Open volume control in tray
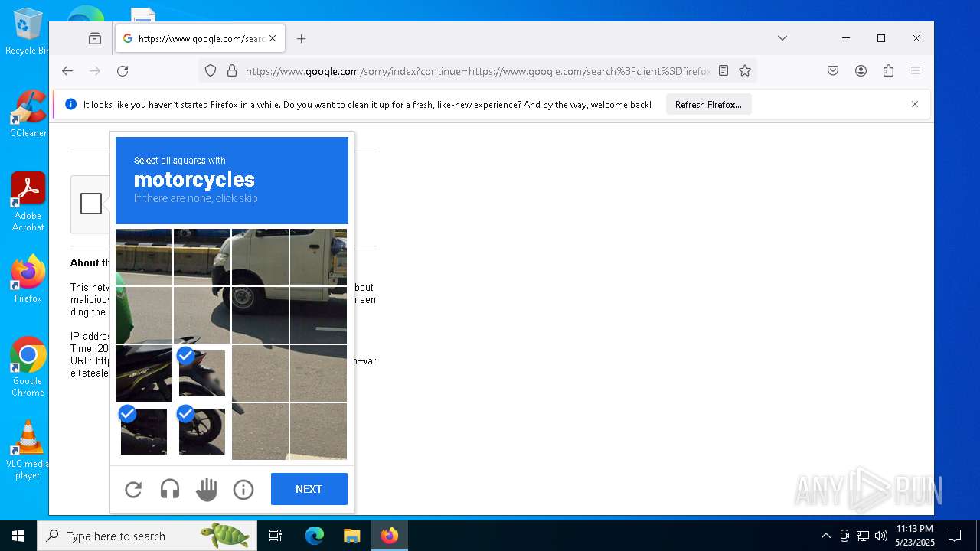The image size is (980, 551). tap(881, 536)
